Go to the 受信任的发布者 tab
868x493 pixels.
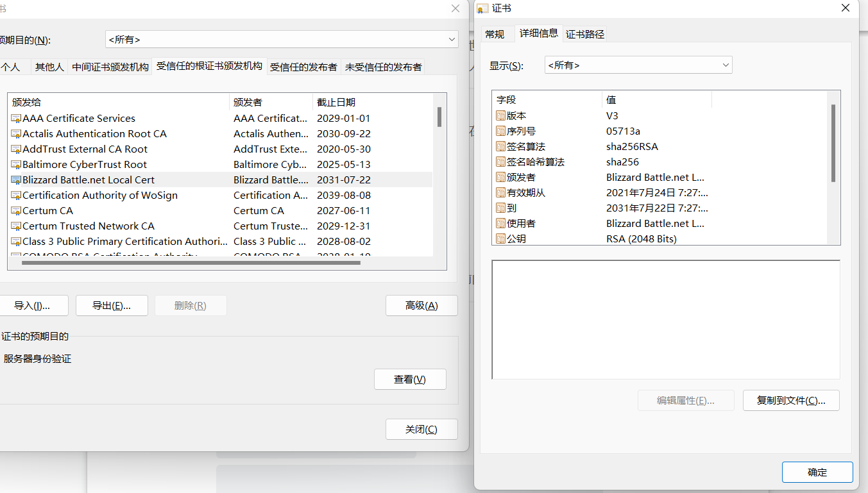(303, 67)
